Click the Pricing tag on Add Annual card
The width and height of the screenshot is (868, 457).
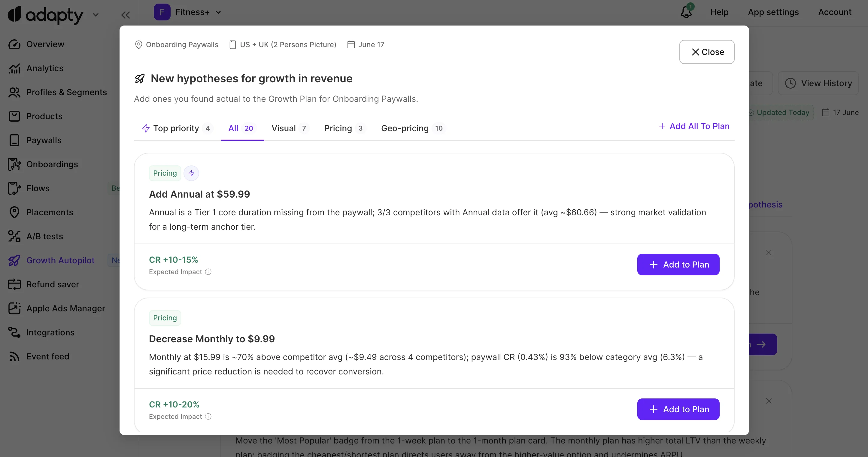(x=165, y=173)
